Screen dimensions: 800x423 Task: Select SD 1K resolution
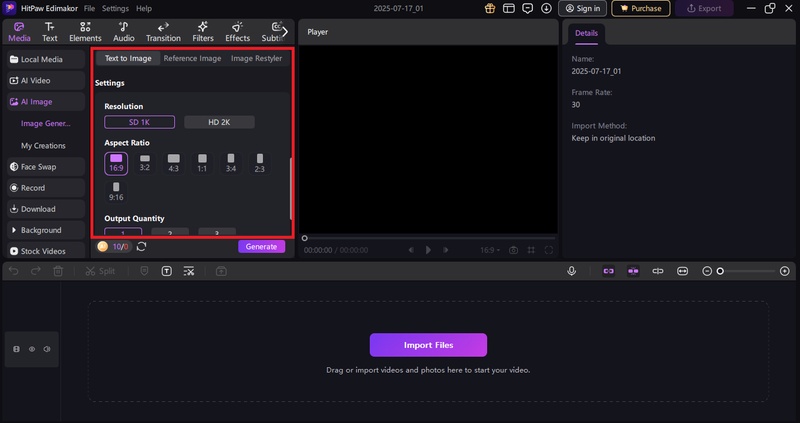tap(139, 122)
